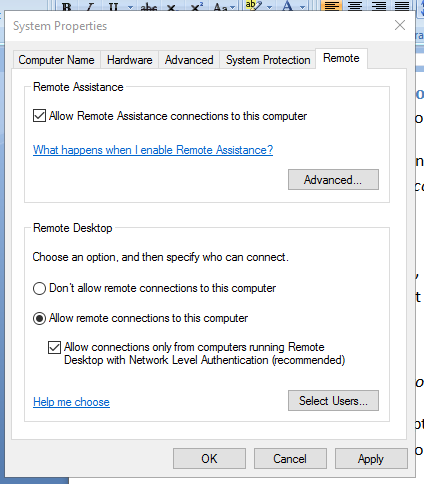Align text right in the ribbon
This screenshot has width=424, height=484.
[378, 6]
